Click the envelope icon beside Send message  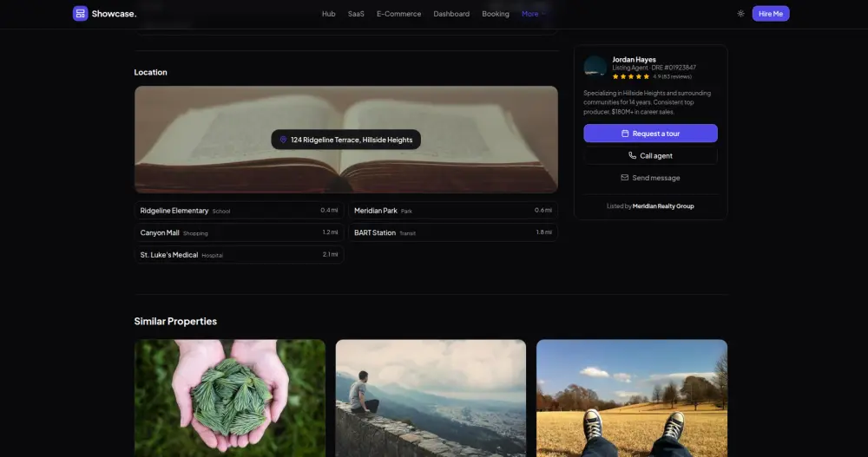pyautogui.click(x=624, y=178)
